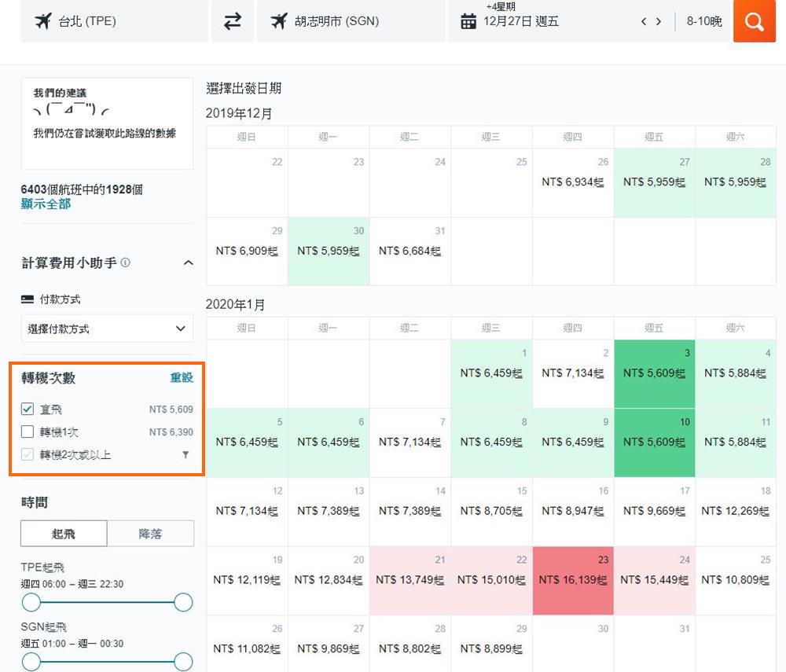Viewport: 786px width, 672px height.
Task: Uncheck the 直飛 checkbox
Action: coord(28,409)
